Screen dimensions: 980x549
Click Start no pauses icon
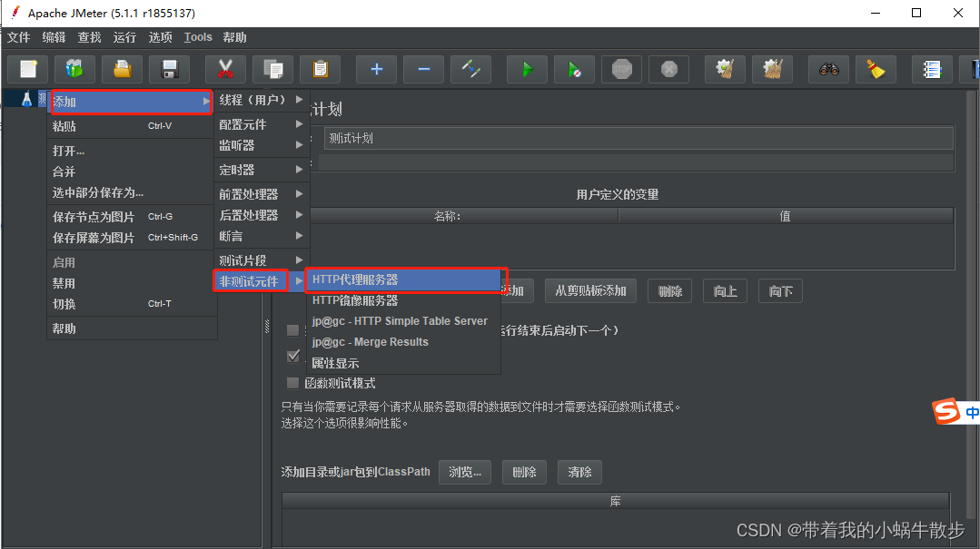pos(574,69)
